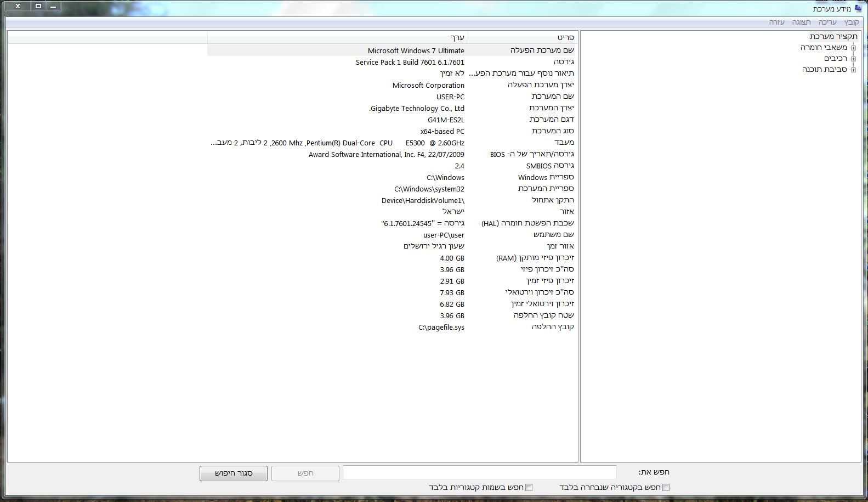Select תקציר מערכת in the tree
The image size is (868, 502).
(833, 36)
